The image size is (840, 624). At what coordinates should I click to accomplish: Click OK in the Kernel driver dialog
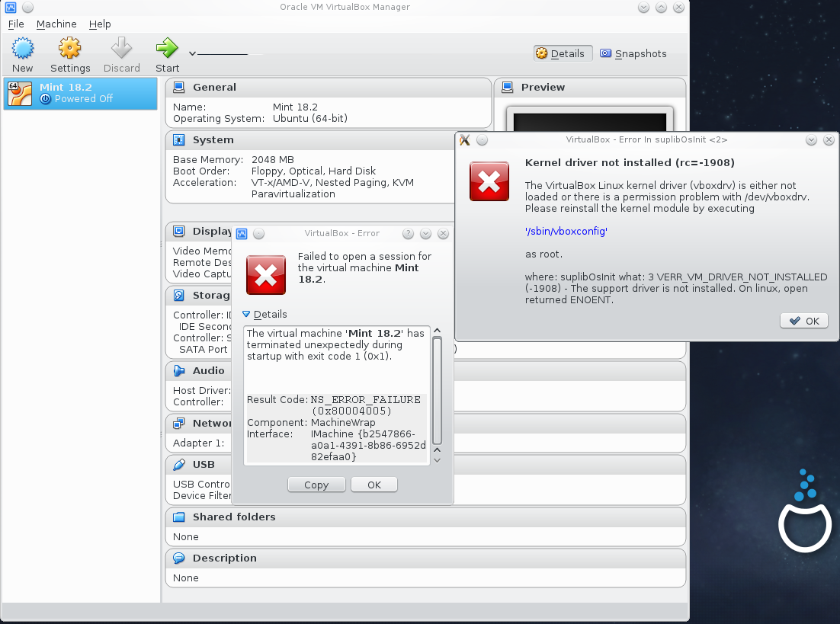pos(804,321)
